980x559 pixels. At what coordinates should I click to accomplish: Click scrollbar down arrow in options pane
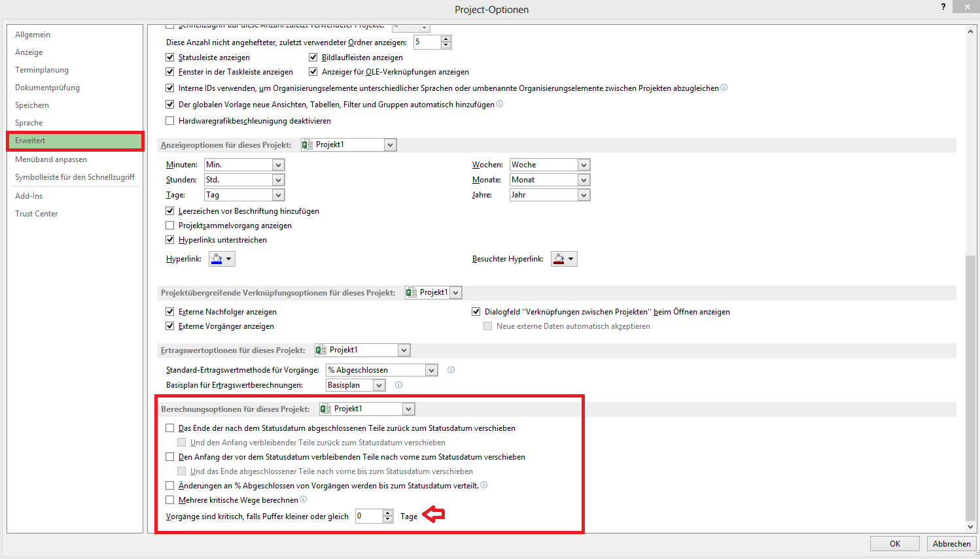(971, 527)
